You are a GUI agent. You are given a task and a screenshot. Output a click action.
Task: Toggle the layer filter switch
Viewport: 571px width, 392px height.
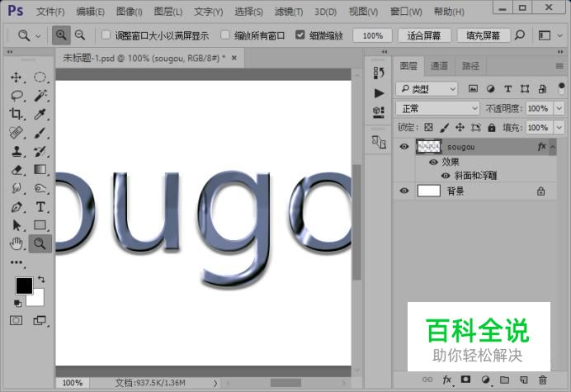pyautogui.click(x=561, y=88)
